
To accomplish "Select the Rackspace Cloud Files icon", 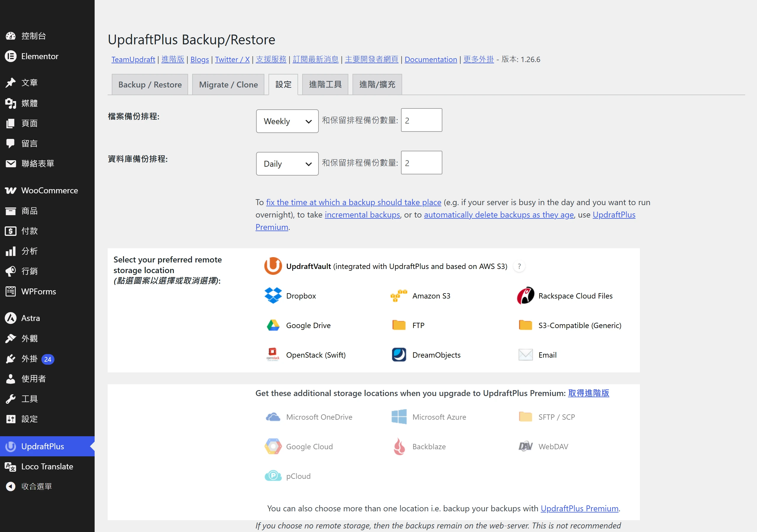I will [525, 296].
